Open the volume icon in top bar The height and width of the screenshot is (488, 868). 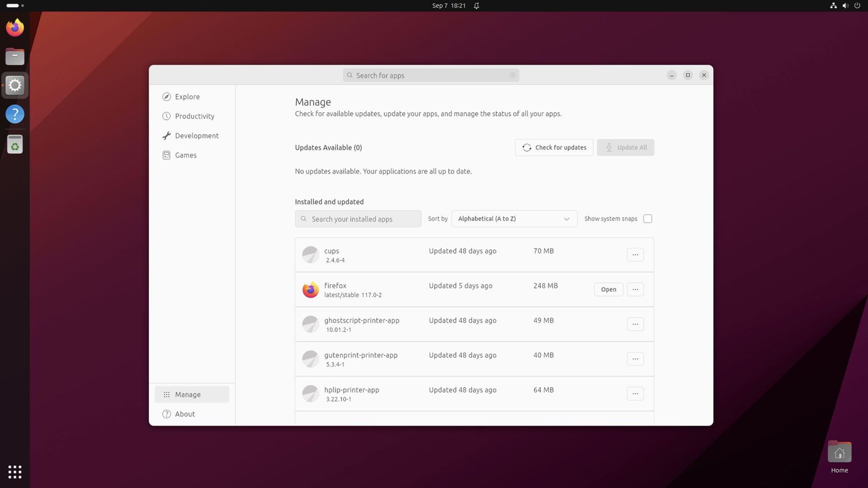click(845, 6)
